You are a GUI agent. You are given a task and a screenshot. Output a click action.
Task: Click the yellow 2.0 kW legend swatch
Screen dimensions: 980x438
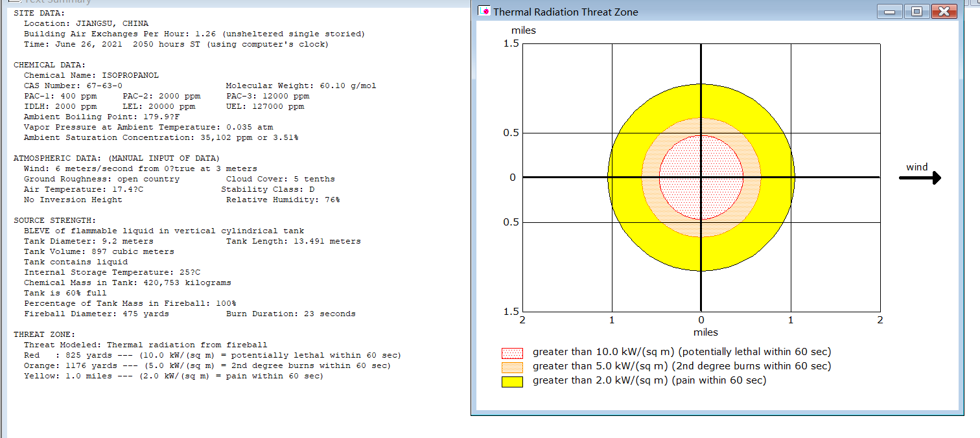(512, 382)
